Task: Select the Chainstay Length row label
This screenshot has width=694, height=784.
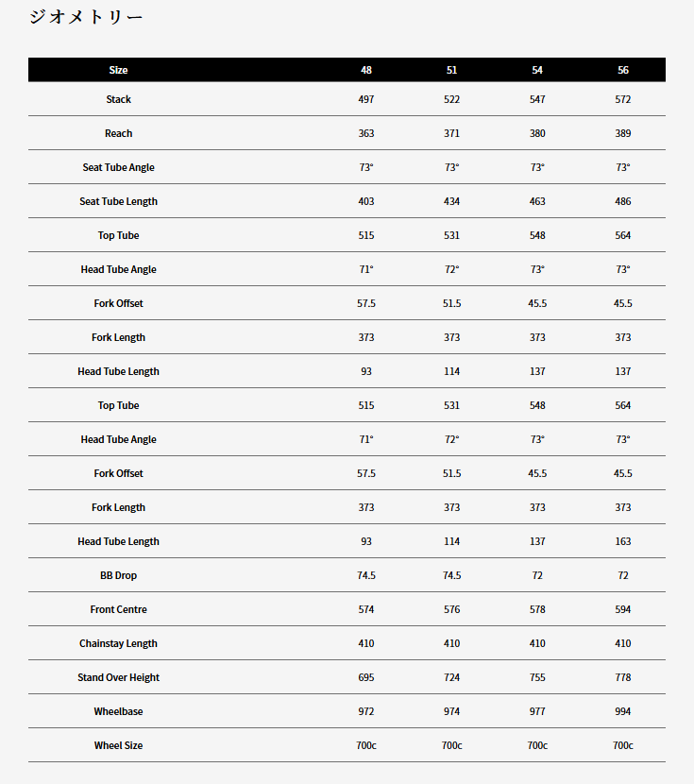Action: tap(118, 643)
